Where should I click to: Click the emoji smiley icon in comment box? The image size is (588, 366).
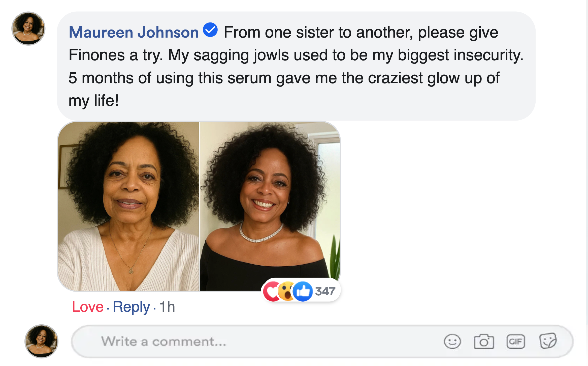(x=452, y=342)
